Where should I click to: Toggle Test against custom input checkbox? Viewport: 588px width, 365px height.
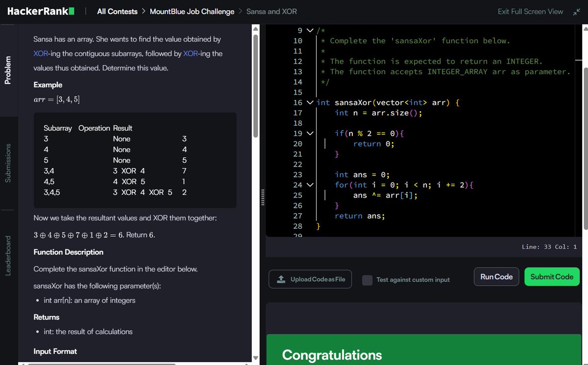367,280
